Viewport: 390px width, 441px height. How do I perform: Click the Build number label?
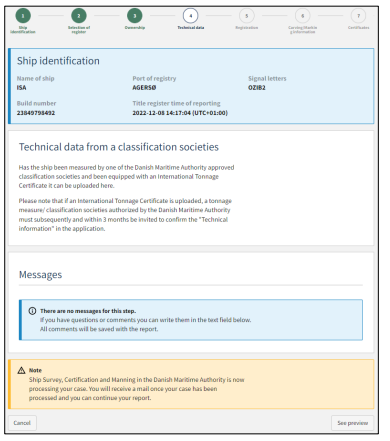click(x=36, y=103)
